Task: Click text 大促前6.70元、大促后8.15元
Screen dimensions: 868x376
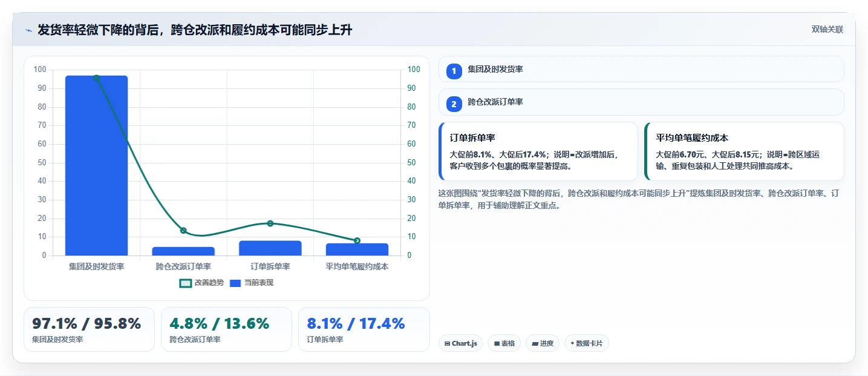Action: [708, 154]
